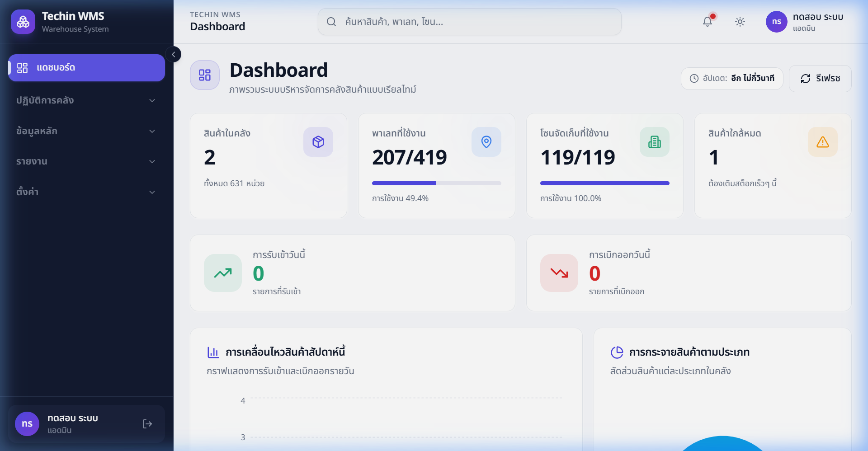Click the search magnifier icon
The image size is (868, 451).
(x=331, y=22)
